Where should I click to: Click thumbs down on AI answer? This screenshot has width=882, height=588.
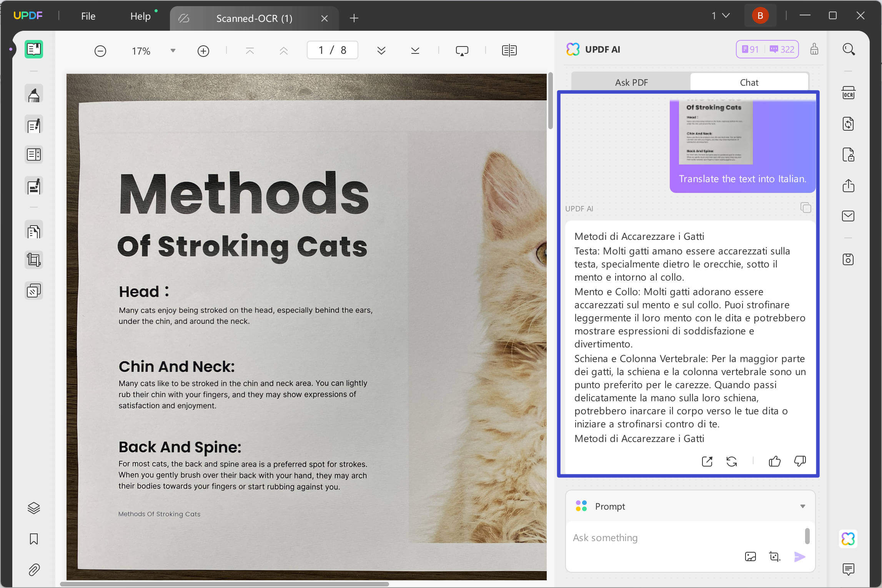pyautogui.click(x=800, y=461)
